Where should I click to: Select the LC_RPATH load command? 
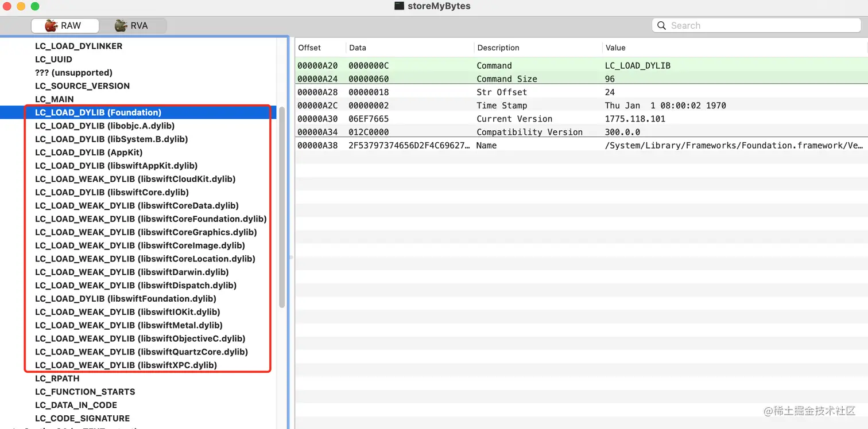click(x=57, y=379)
